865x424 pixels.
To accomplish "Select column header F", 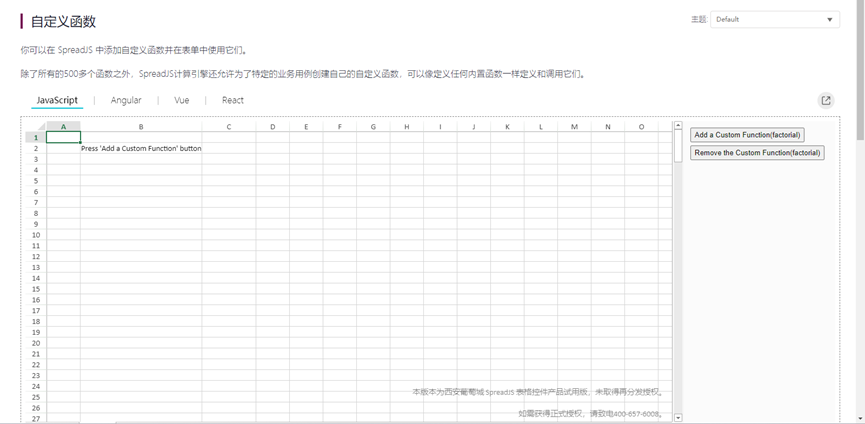I will (x=340, y=127).
